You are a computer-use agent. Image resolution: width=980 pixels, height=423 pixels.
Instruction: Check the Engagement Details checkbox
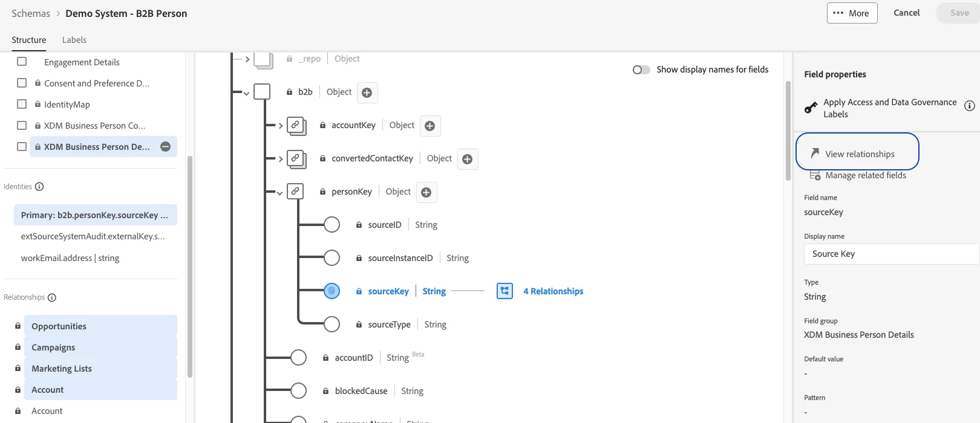coord(22,62)
